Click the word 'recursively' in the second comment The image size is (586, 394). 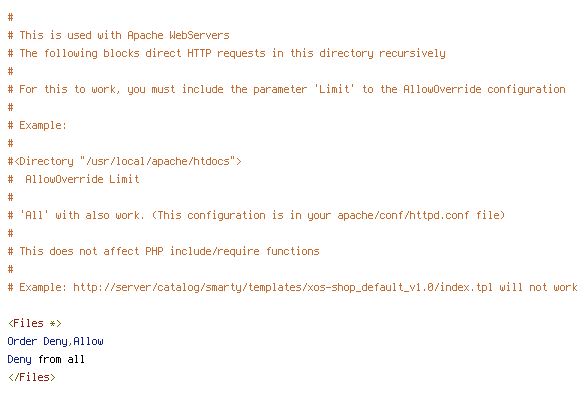pos(412,53)
